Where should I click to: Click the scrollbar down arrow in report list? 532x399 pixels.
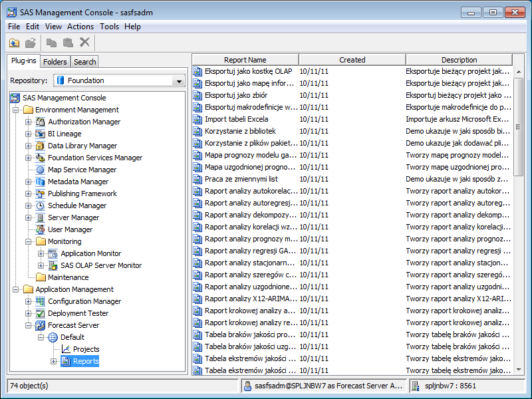[x=519, y=370]
